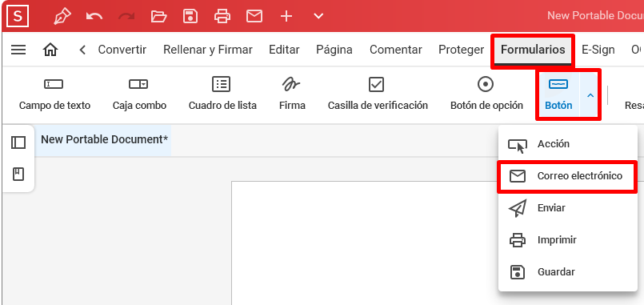The height and width of the screenshot is (305, 644).
Task: Save the document with the floppy disk icon
Action: tap(190, 17)
